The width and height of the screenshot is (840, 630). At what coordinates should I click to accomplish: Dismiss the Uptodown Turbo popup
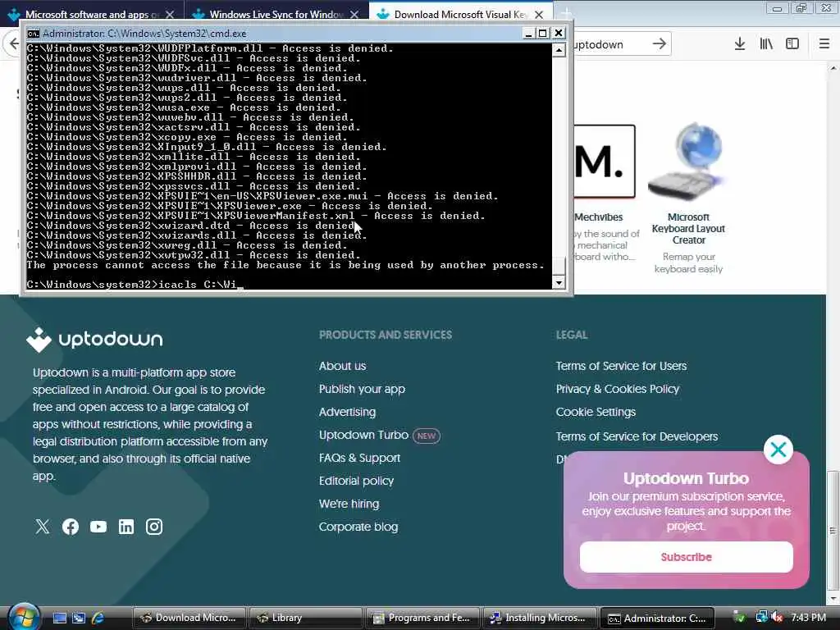(778, 450)
